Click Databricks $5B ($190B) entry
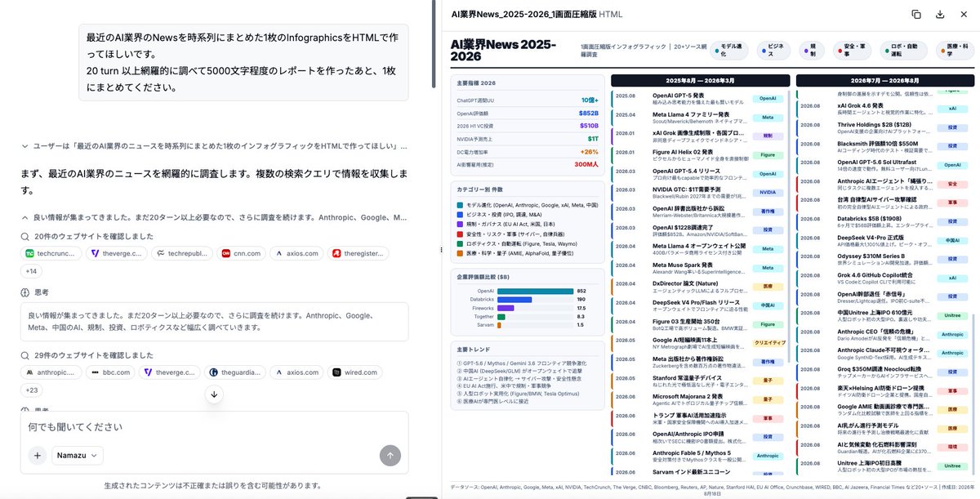The width and height of the screenshot is (980, 499). [883, 221]
